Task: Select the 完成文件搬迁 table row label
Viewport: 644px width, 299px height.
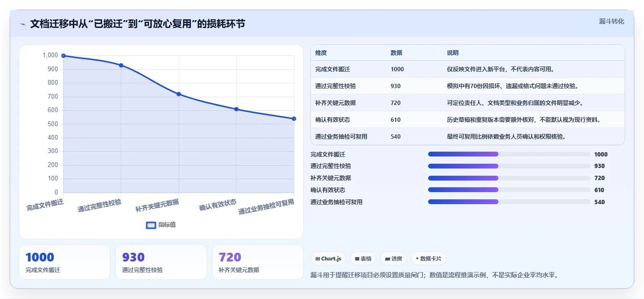Action: click(x=333, y=69)
